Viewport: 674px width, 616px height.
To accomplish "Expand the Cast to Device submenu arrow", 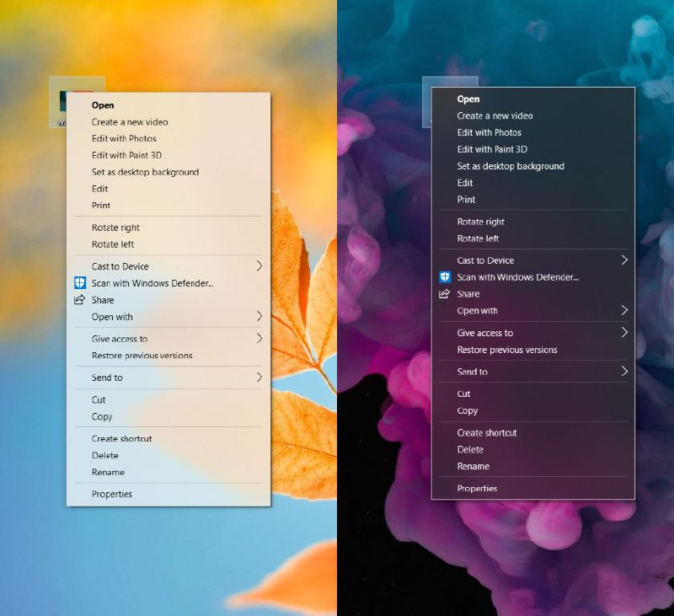I will tap(260, 266).
